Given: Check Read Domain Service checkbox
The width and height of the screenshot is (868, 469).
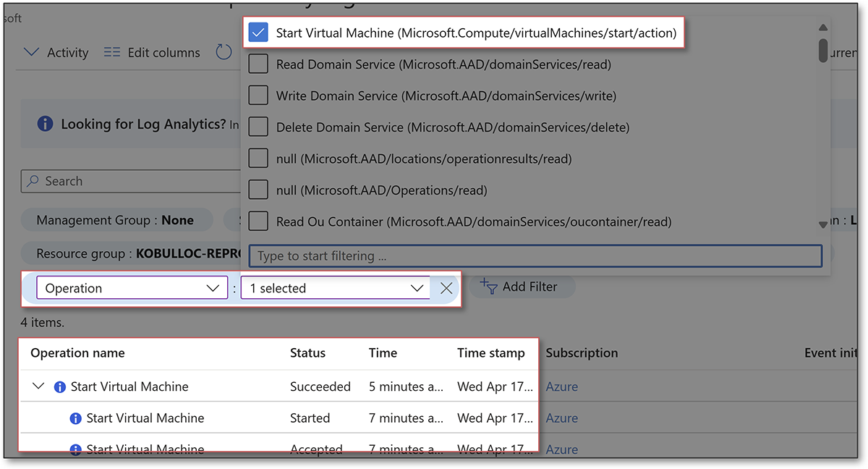Looking at the screenshot, I should [x=258, y=64].
